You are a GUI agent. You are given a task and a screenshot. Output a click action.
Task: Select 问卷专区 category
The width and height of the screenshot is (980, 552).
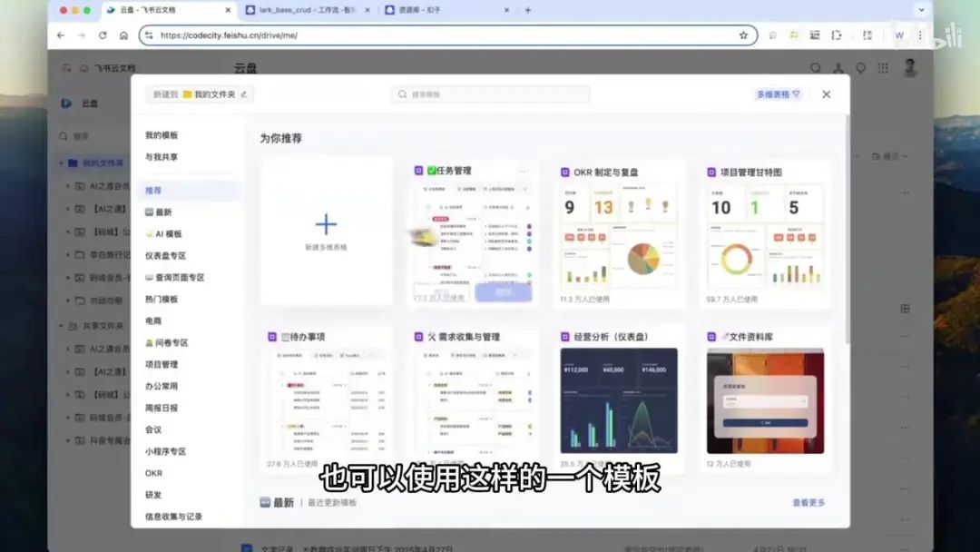166,342
